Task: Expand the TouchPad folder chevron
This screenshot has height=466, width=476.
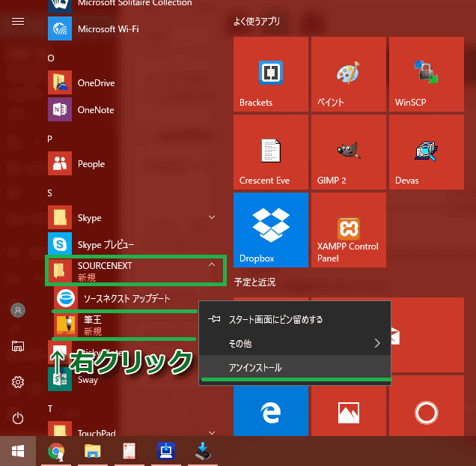Action: [x=212, y=432]
